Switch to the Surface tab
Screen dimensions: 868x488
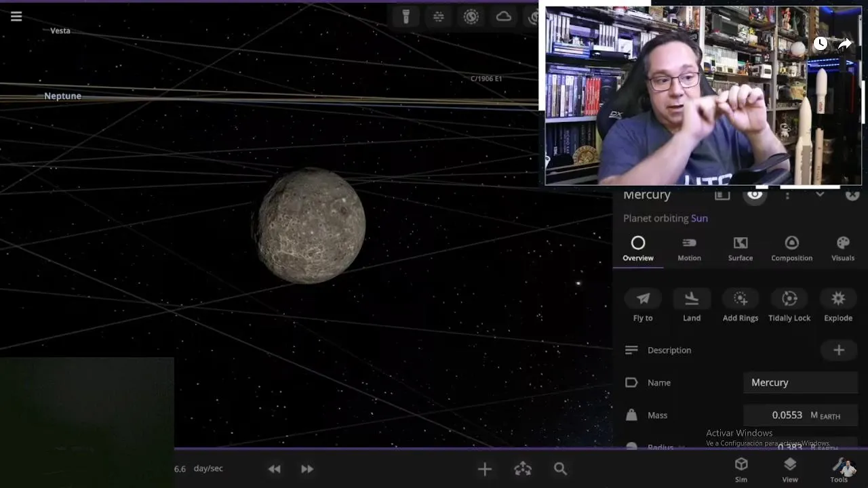click(741, 249)
